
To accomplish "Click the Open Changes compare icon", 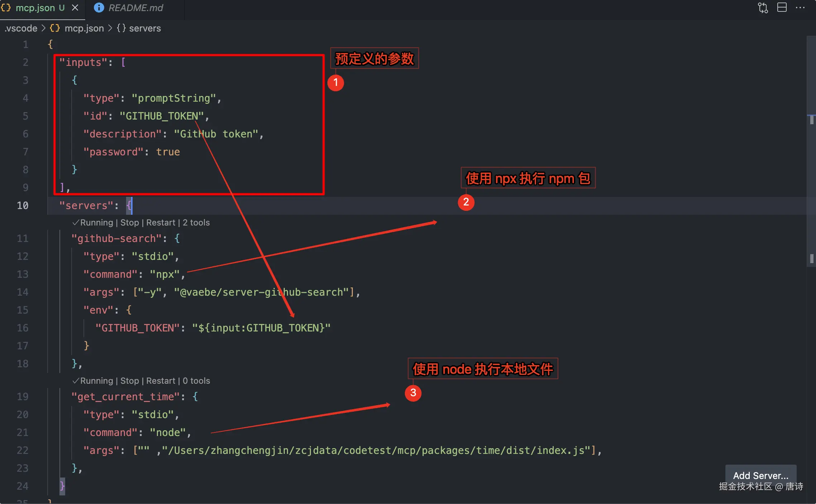I will coord(763,8).
